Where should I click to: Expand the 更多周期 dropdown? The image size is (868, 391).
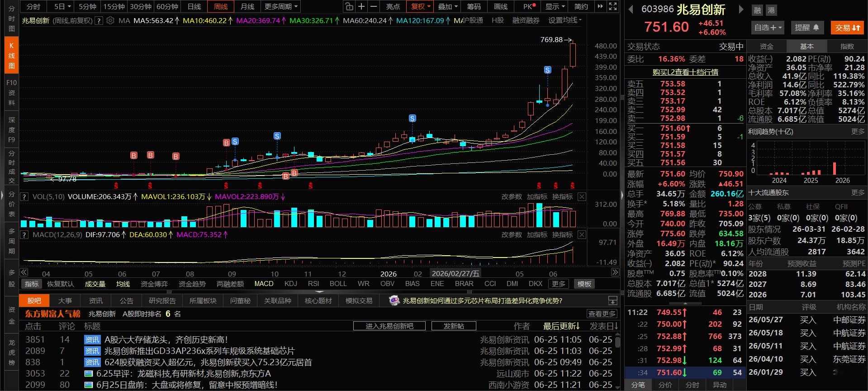pos(281,6)
